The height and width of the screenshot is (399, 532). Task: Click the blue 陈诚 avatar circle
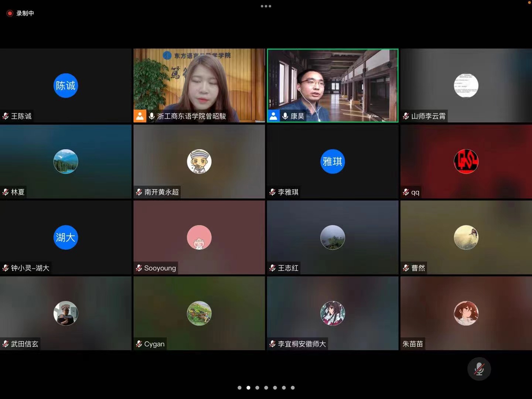tap(66, 86)
